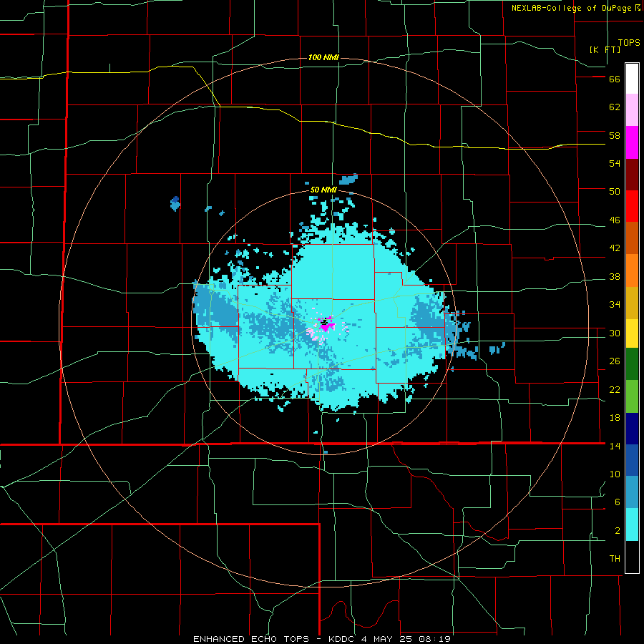The image size is (644, 644).
Task: Click the '66' legend value
Action: [x=615, y=79]
